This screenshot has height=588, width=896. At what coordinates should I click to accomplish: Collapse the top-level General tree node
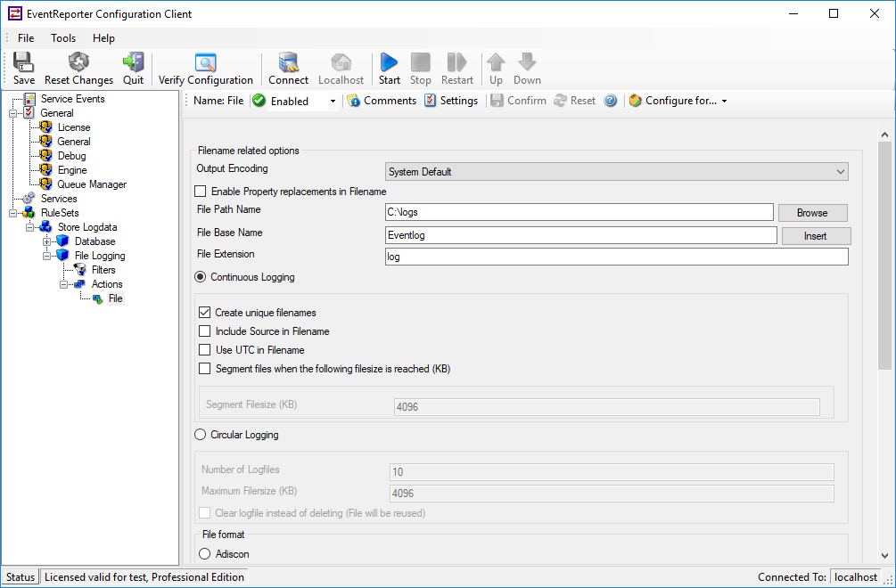12,113
